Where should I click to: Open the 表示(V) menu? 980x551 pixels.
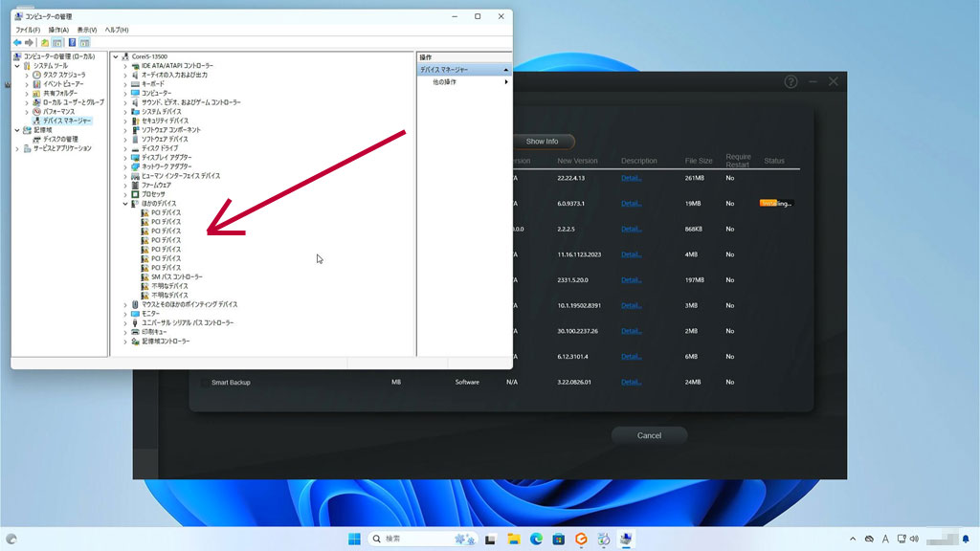click(89, 30)
